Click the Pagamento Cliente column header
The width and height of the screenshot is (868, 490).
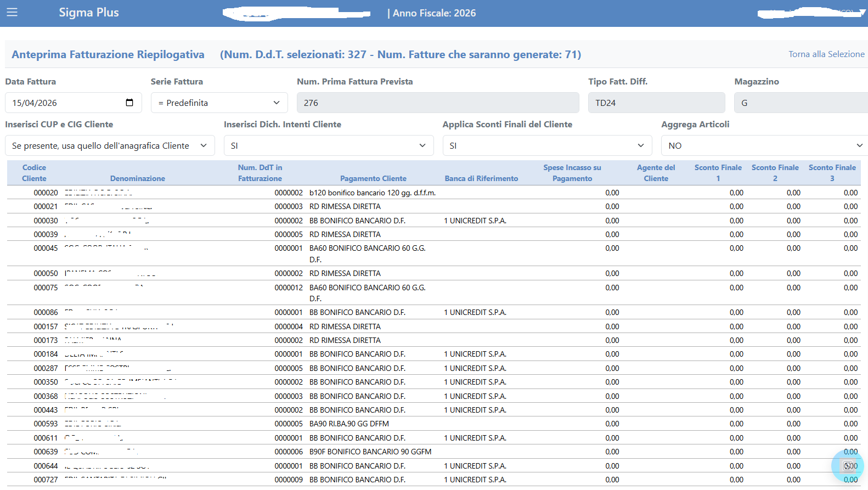click(373, 178)
